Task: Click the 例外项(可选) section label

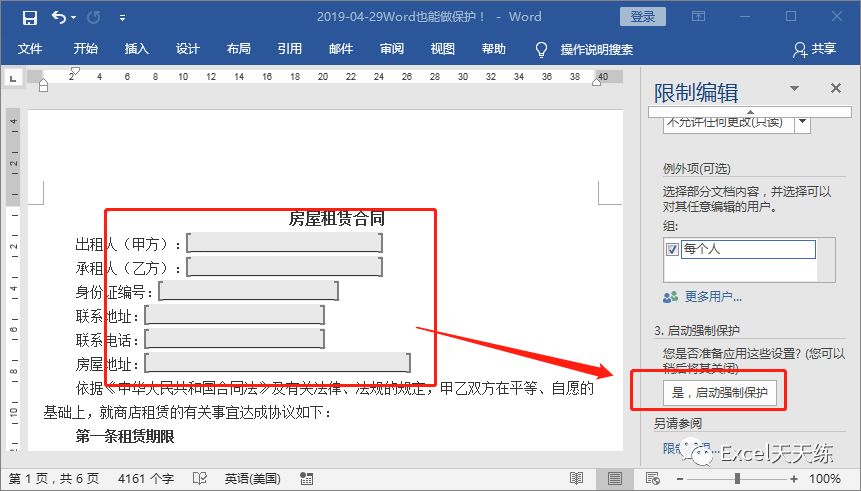Action: point(696,169)
